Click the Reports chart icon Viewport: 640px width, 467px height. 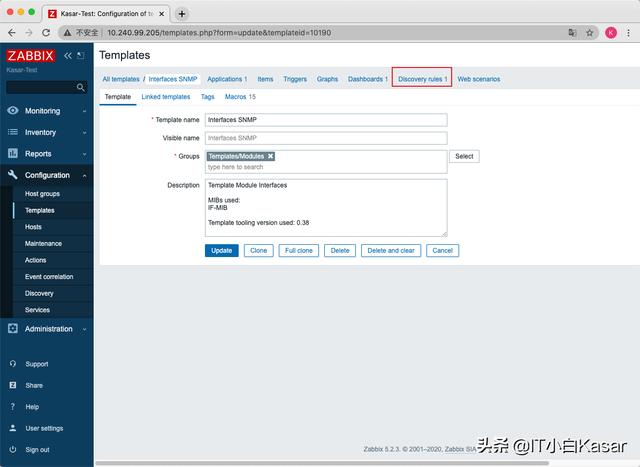13,153
